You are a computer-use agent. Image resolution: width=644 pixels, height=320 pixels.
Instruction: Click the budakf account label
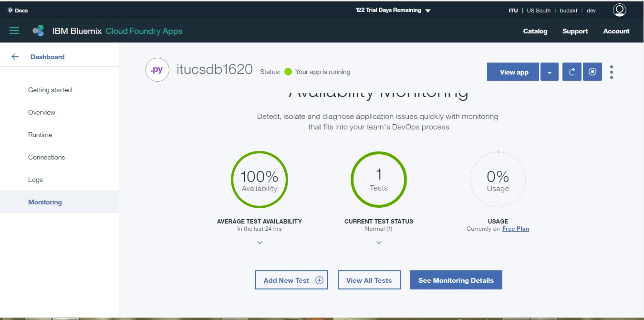click(569, 11)
